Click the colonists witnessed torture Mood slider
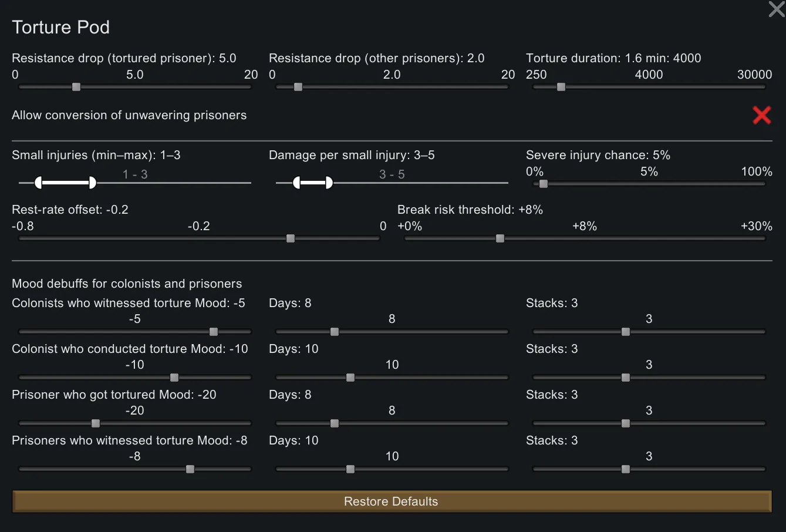This screenshot has width=786, height=532. pyautogui.click(x=214, y=332)
